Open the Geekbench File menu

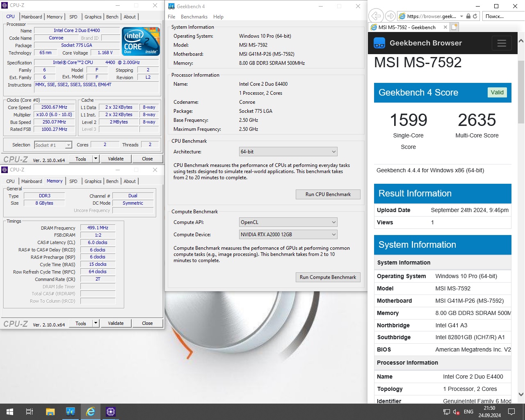click(171, 17)
